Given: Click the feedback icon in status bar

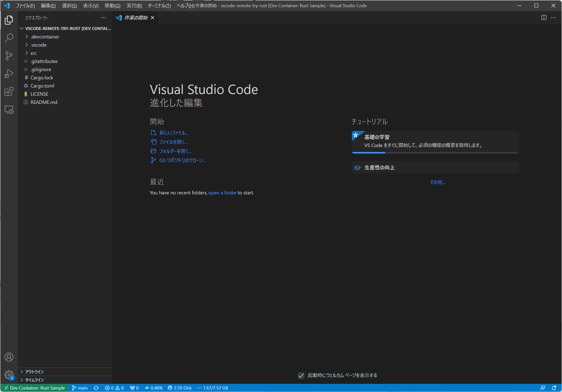Looking at the screenshot, I should [543, 388].
